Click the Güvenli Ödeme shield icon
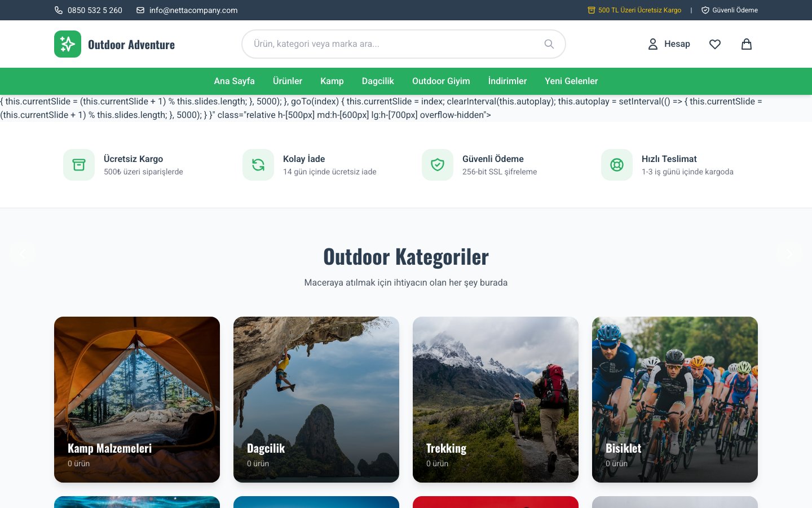This screenshot has height=508, width=812. point(438,165)
